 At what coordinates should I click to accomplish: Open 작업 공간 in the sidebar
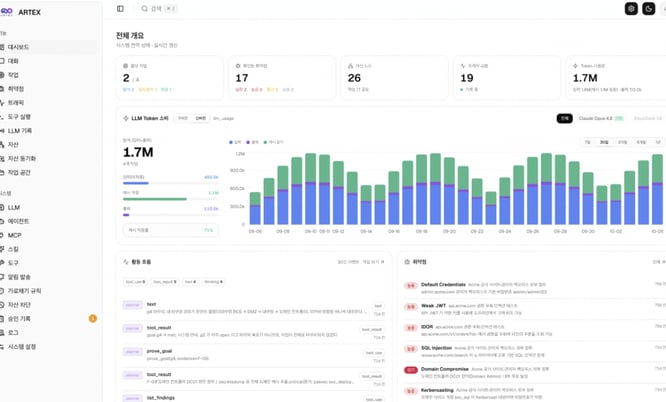click(x=49, y=173)
